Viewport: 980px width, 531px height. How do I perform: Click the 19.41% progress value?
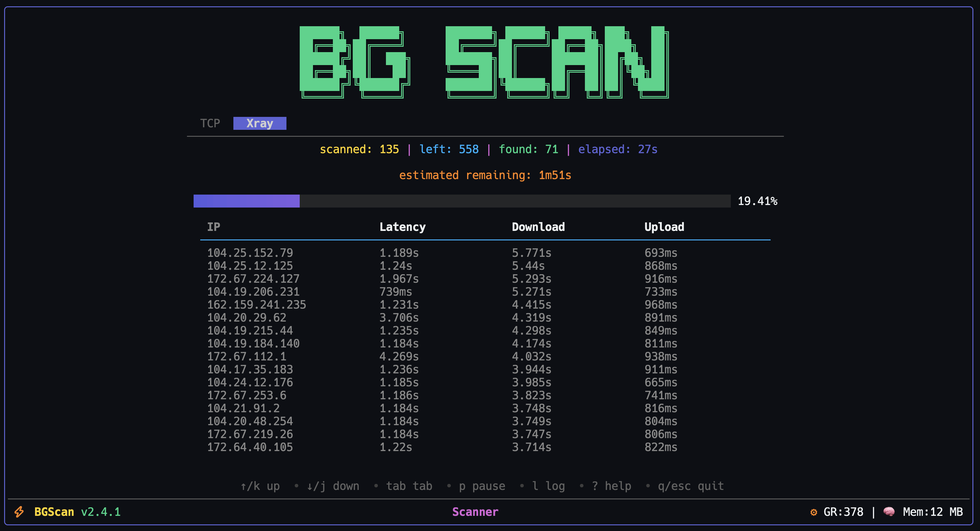[x=757, y=201]
